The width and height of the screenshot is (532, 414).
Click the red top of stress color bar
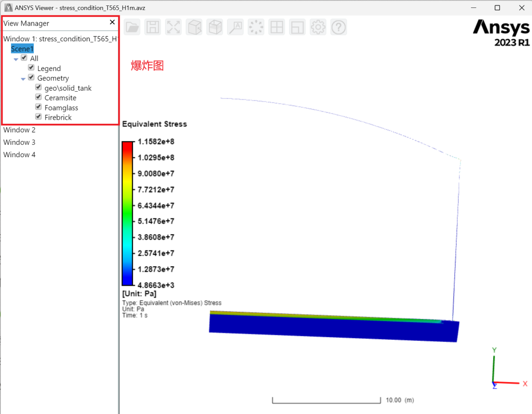tap(127, 146)
